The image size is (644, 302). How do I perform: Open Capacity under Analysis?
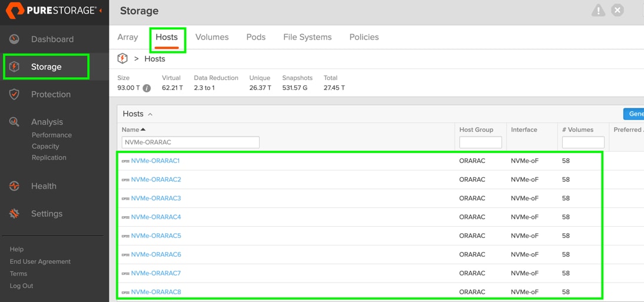(45, 146)
